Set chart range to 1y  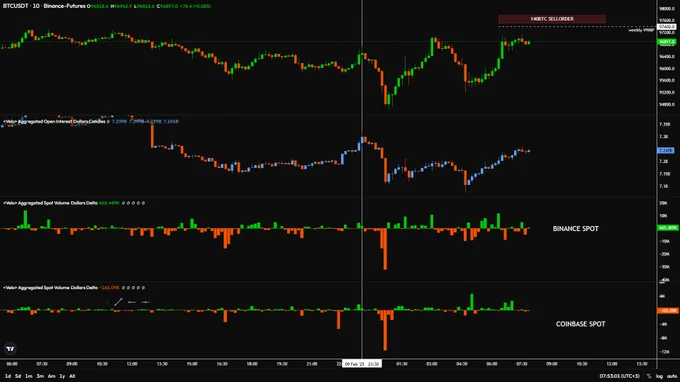point(62,376)
